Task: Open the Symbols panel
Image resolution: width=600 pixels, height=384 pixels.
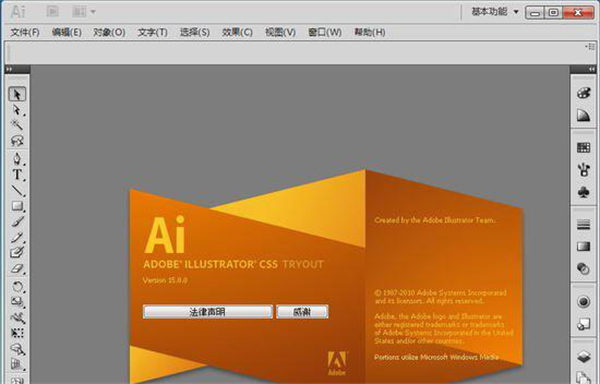Action: [x=583, y=192]
